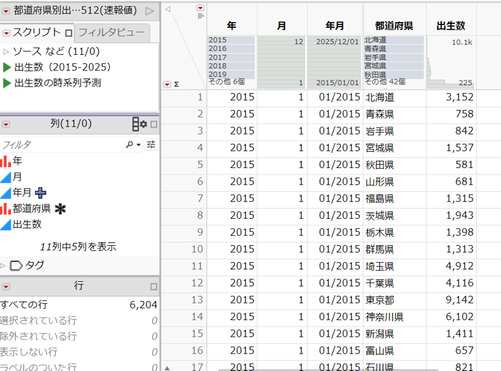Click the continuous icon of 月 column
501x371 pixels.
click(6, 177)
